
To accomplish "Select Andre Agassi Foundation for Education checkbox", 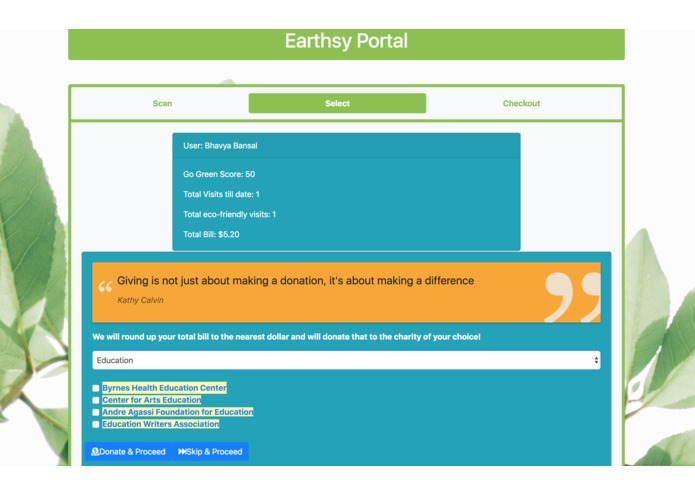I will click(96, 412).
